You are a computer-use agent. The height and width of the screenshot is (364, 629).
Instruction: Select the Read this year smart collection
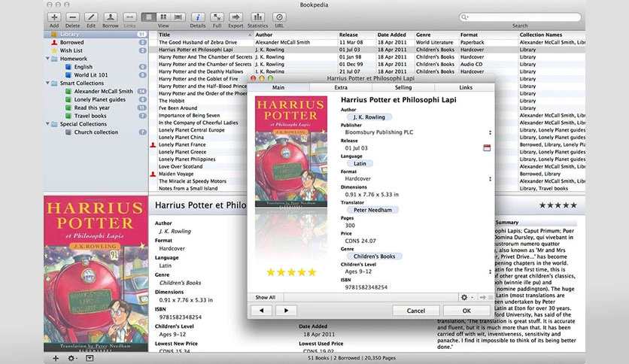point(96,108)
